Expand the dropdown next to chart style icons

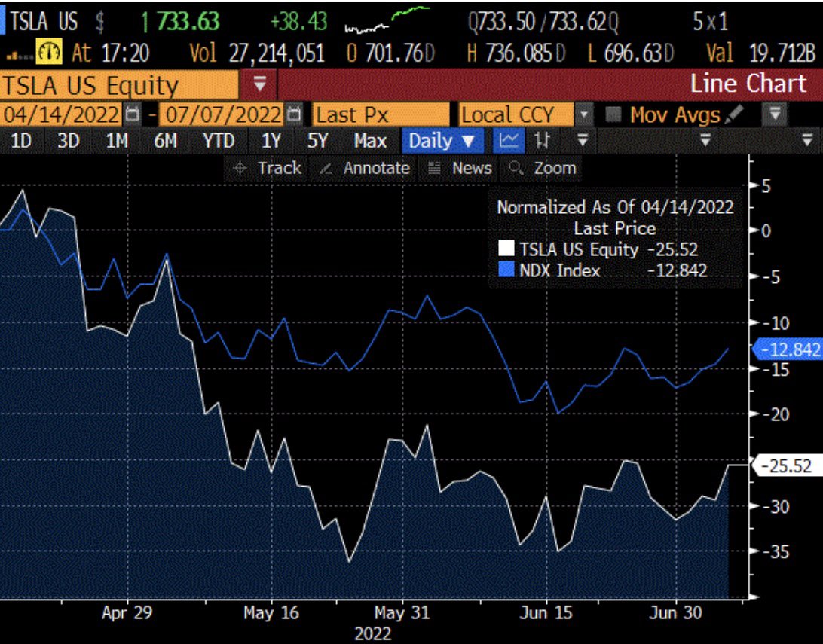(583, 140)
